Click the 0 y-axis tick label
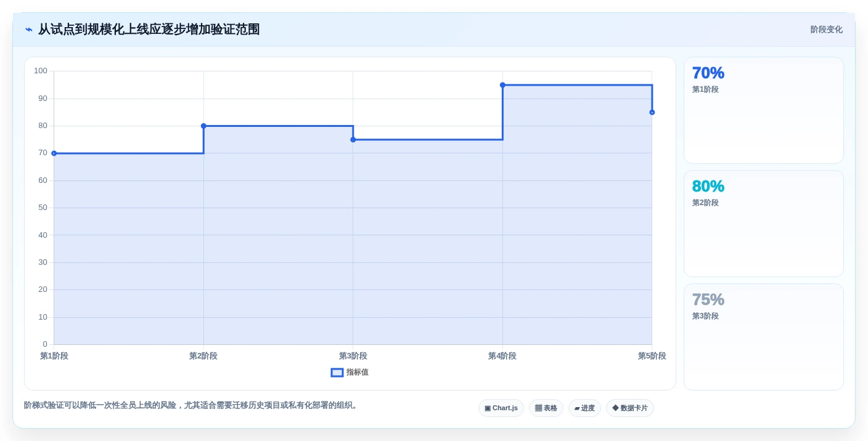 pos(45,344)
